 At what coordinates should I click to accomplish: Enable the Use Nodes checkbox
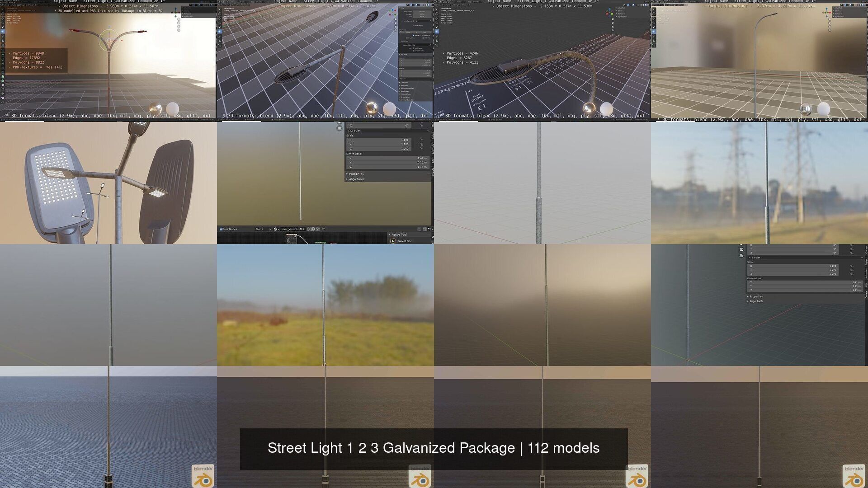221,229
